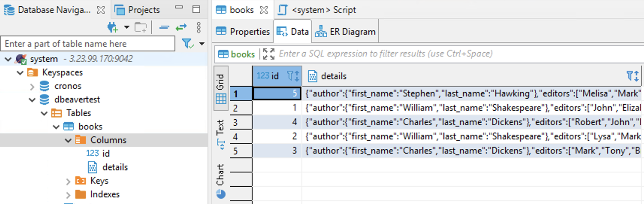Open the Data sub-tab
Viewport: 644px width, 204px height.
(293, 32)
